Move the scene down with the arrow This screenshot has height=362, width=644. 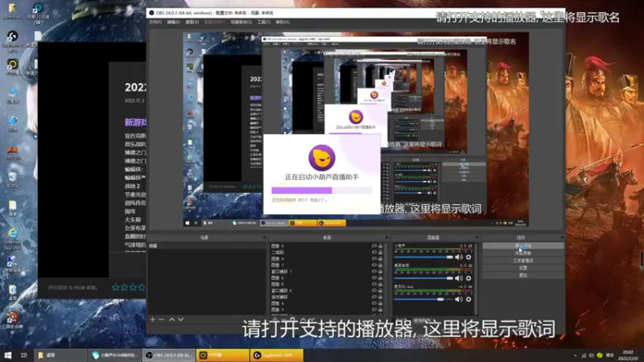(180, 319)
